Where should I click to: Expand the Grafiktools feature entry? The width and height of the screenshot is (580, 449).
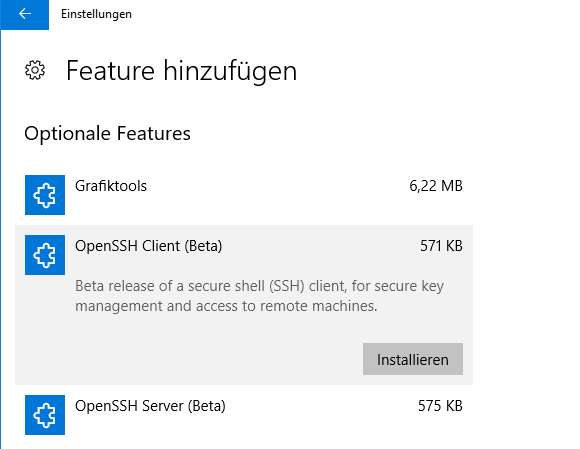(244, 195)
